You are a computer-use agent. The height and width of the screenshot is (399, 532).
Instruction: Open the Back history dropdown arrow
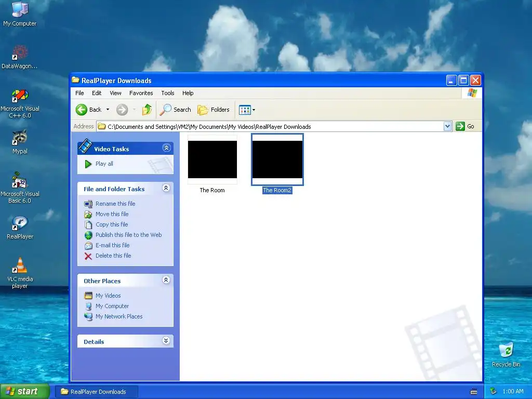tap(108, 110)
